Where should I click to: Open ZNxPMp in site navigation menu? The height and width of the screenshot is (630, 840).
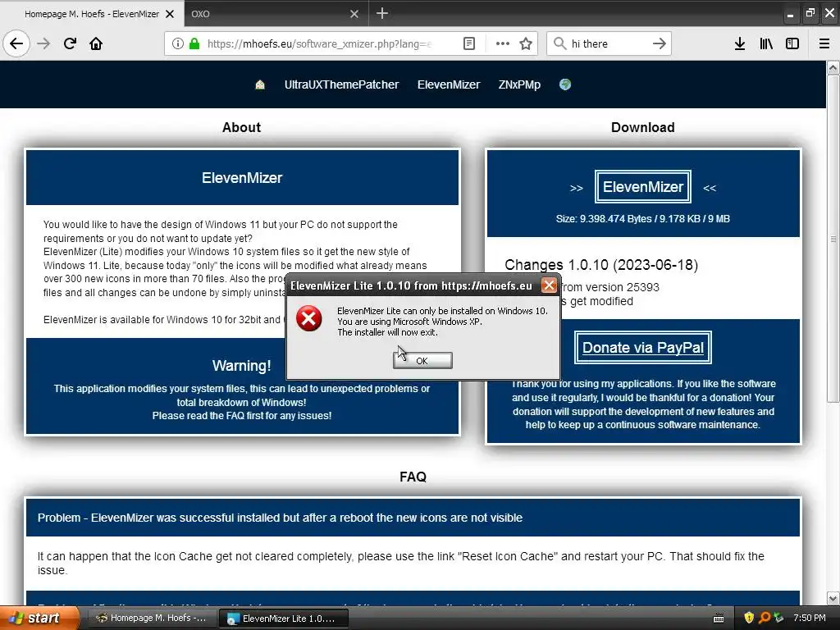pos(519,84)
